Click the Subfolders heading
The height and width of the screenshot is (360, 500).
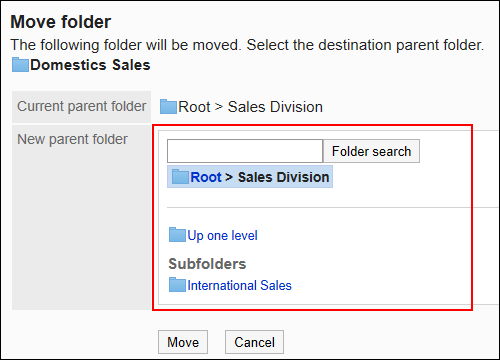[x=207, y=264]
